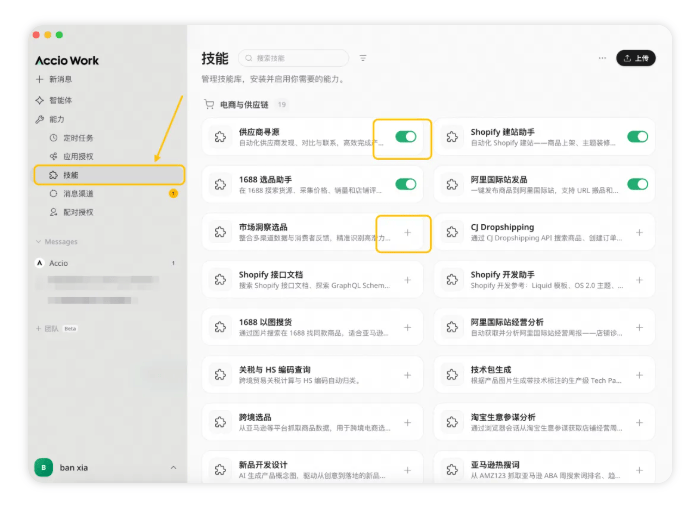Collapse the Messages section chevron
The height and width of the screenshot is (512, 696).
point(38,242)
